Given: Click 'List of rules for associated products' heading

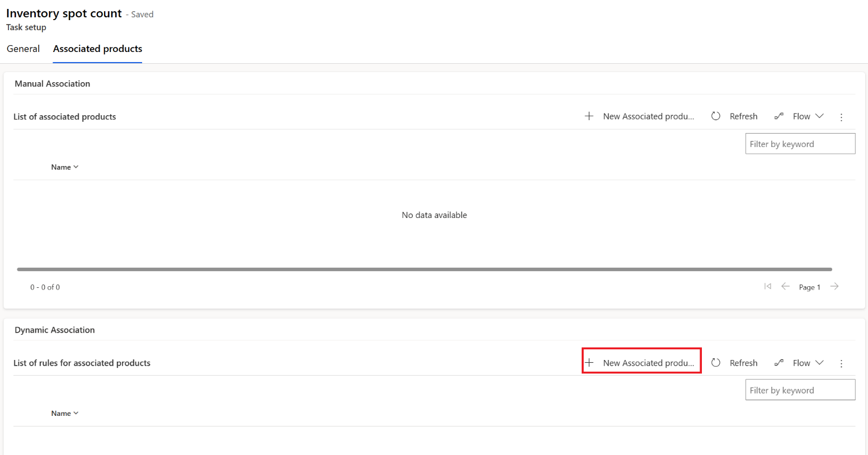Looking at the screenshot, I should 82,363.
